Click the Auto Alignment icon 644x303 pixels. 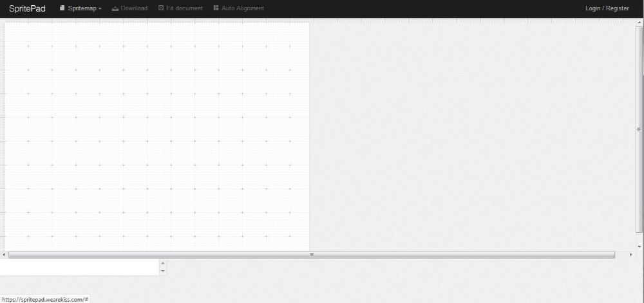[216, 8]
